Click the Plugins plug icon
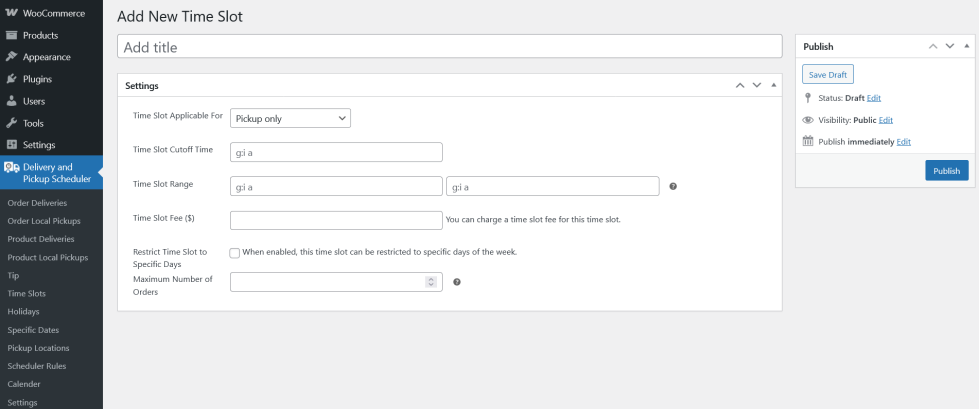The width and height of the screenshot is (979, 409). pyautogui.click(x=11, y=79)
